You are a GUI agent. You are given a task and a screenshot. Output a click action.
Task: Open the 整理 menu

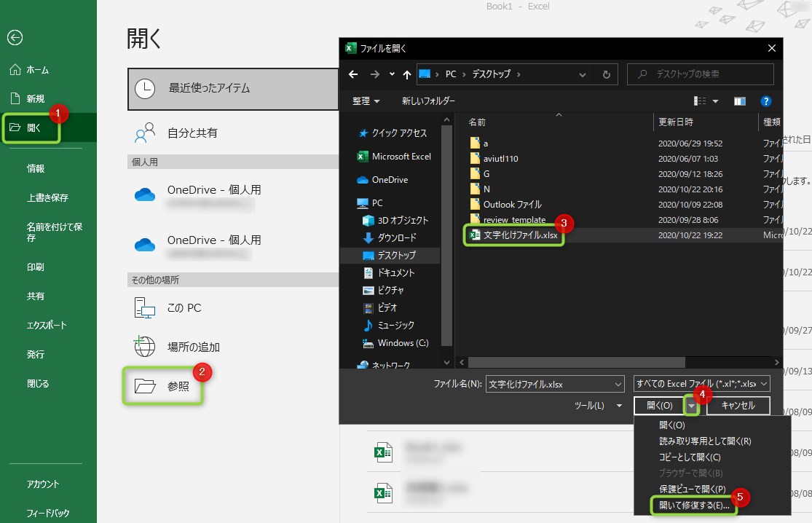coord(366,101)
